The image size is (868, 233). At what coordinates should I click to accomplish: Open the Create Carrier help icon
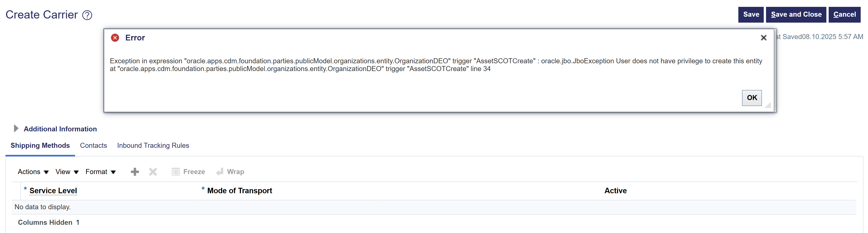point(87,15)
